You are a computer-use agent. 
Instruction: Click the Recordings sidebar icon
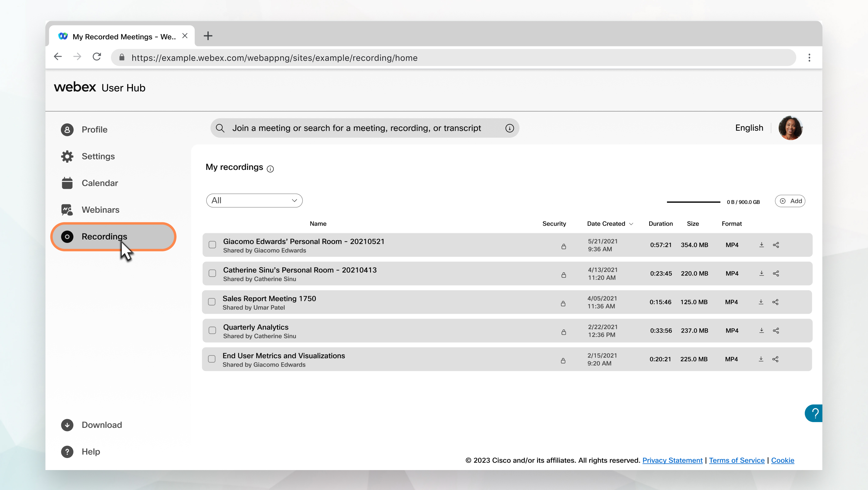[x=67, y=236]
